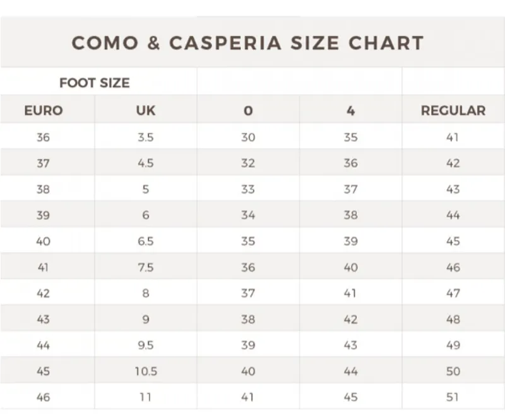Click the REGULAR value 47 cell
This screenshot has height=420, width=505.
(453, 293)
